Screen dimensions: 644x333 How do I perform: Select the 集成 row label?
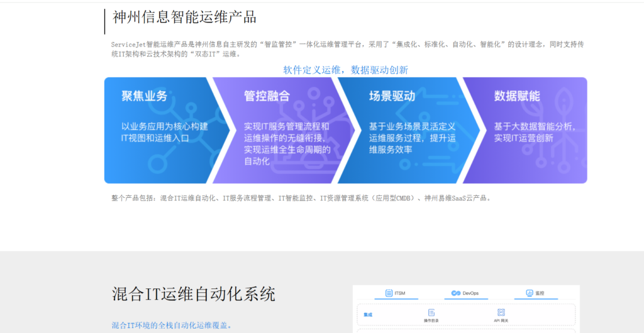tap(367, 315)
